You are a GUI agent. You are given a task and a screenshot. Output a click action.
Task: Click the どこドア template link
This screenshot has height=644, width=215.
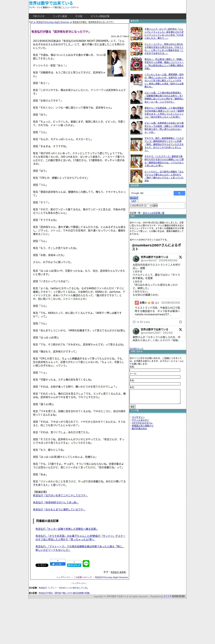click(167, 596)
